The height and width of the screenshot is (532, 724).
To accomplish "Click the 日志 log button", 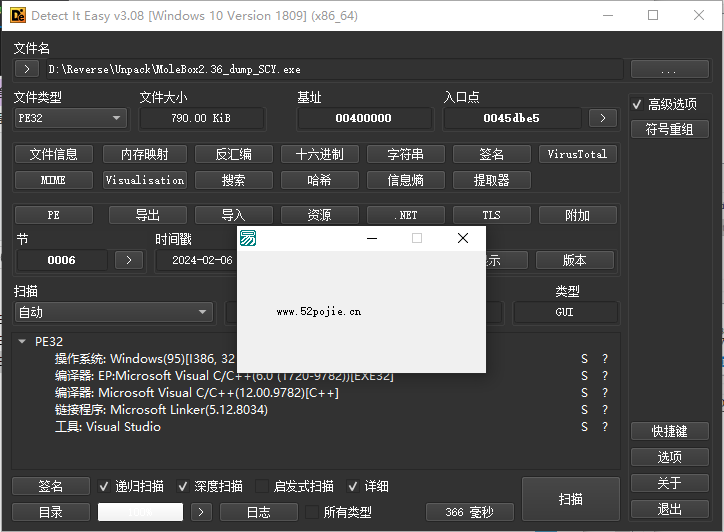I will click(x=259, y=512).
